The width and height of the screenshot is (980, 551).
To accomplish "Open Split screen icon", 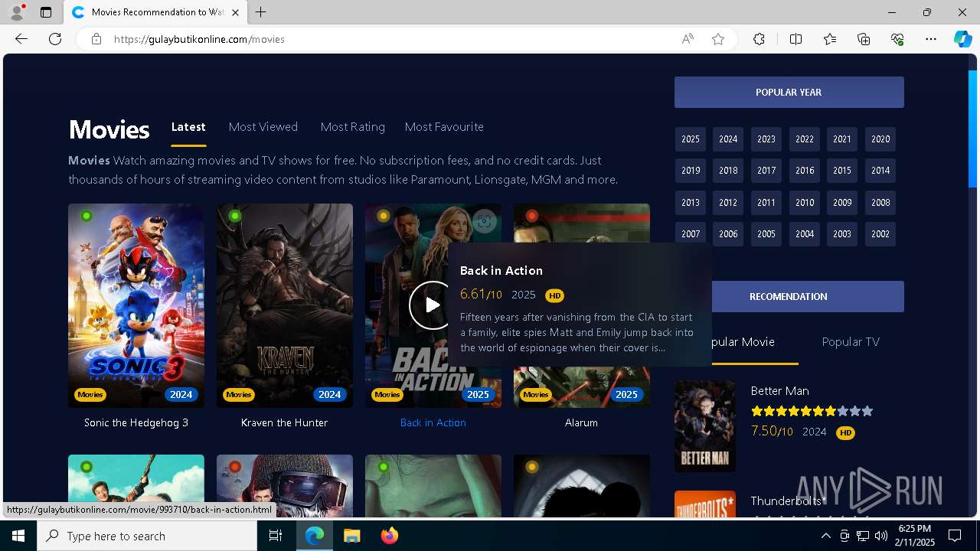I will click(x=795, y=39).
